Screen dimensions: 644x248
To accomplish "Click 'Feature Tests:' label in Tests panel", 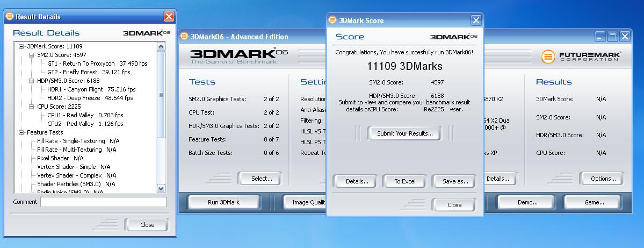I will tap(207, 139).
